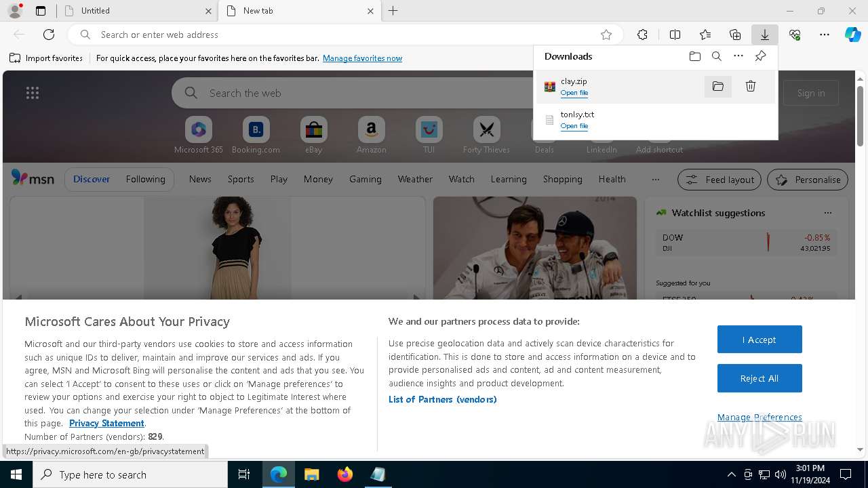Open DOW watchlist entry
Viewport: 868px width, 488px height.
[x=746, y=243]
